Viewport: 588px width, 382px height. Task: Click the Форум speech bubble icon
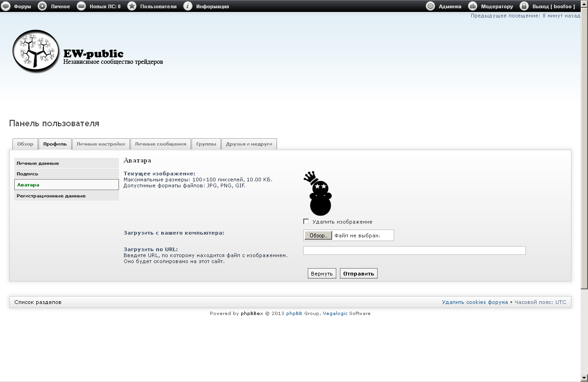coord(6,6)
